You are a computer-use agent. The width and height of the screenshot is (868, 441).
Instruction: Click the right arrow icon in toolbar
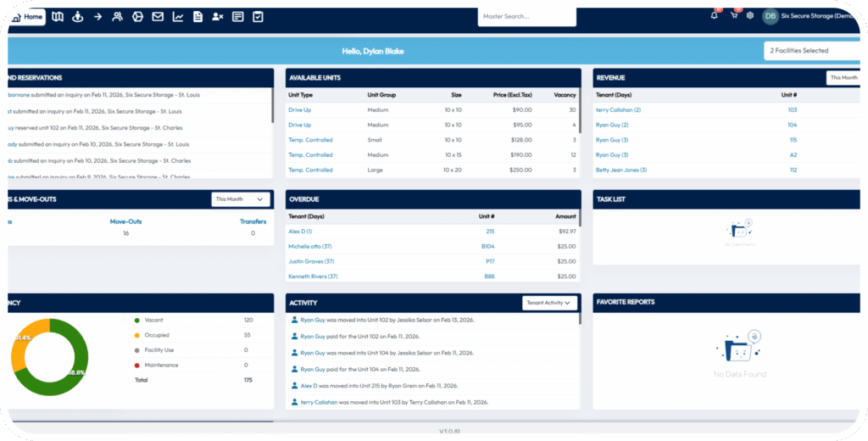pos(97,17)
